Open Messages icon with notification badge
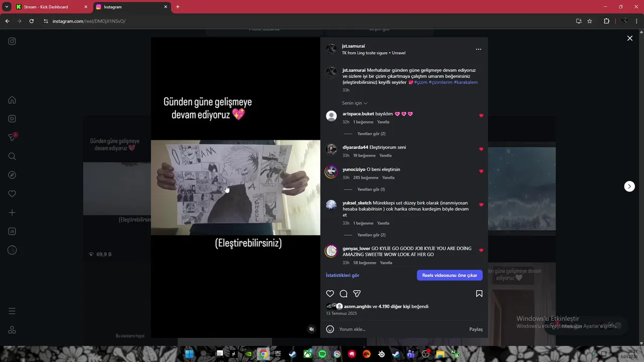The width and height of the screenshot is (644, 362). pos(13,137)
